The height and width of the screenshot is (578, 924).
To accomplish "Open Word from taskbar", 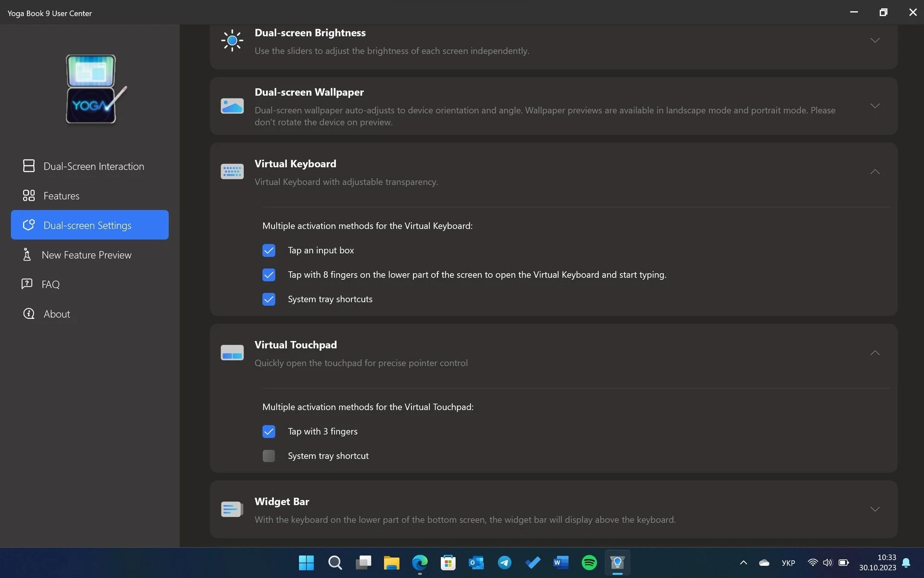I will (561, 563).
